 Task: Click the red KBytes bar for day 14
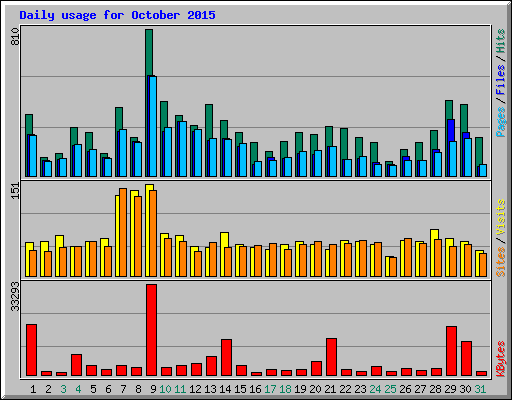pos(226,358)
